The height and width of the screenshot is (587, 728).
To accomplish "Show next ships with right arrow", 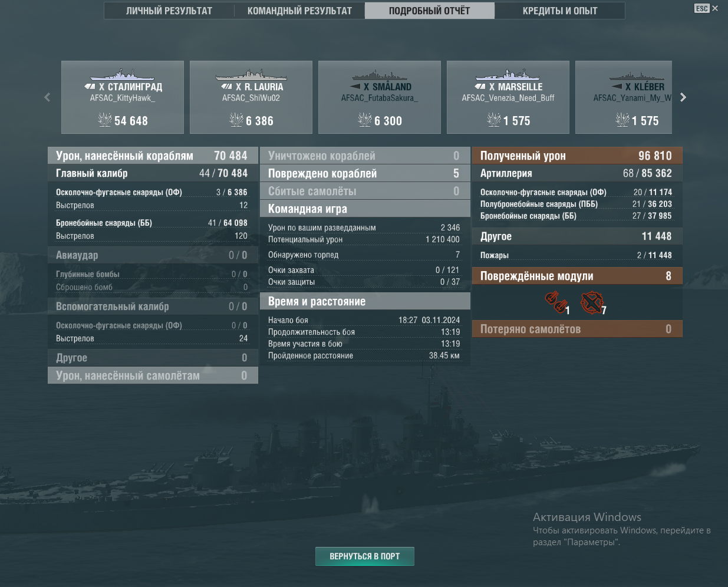I will pos(683,97).
